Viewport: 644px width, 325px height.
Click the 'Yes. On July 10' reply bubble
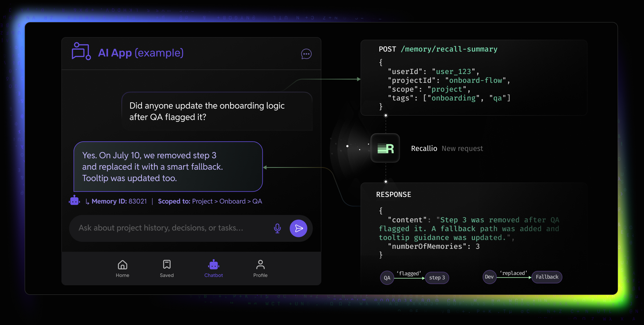point(168,166)
